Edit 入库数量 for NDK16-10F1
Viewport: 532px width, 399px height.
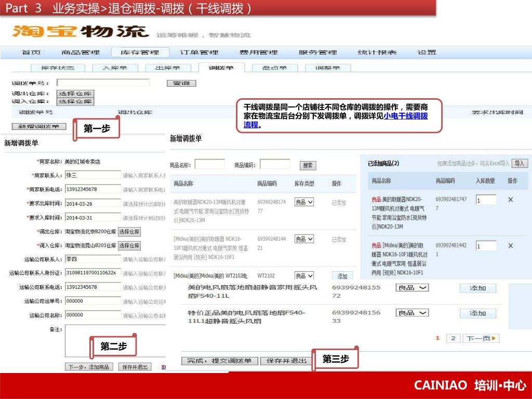(x=486, y=246)
